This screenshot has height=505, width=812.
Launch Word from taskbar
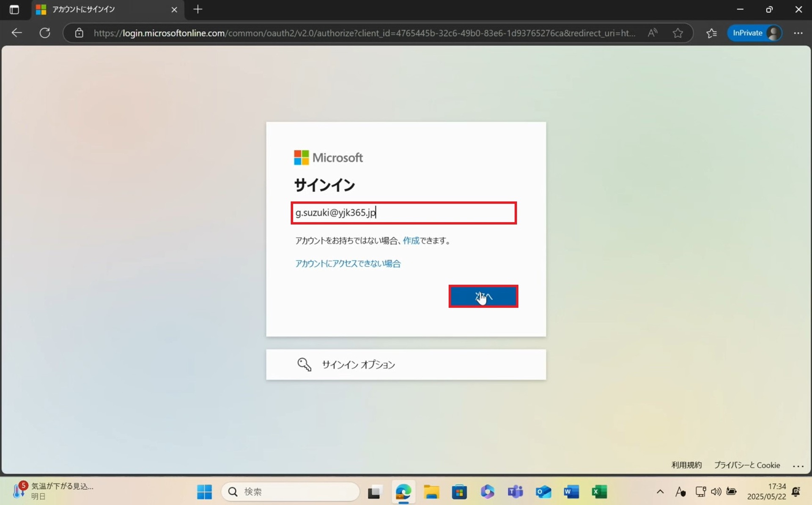(571, 491)
